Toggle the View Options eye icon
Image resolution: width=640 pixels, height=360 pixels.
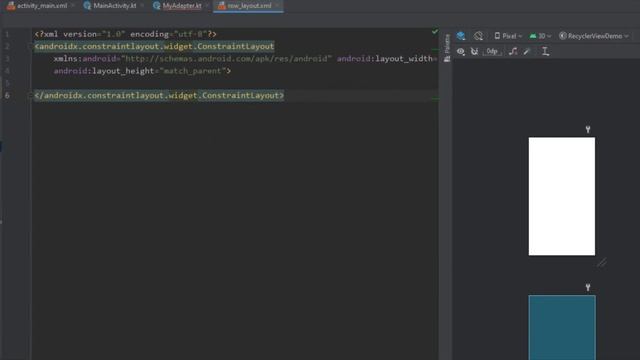pos(461,51)
